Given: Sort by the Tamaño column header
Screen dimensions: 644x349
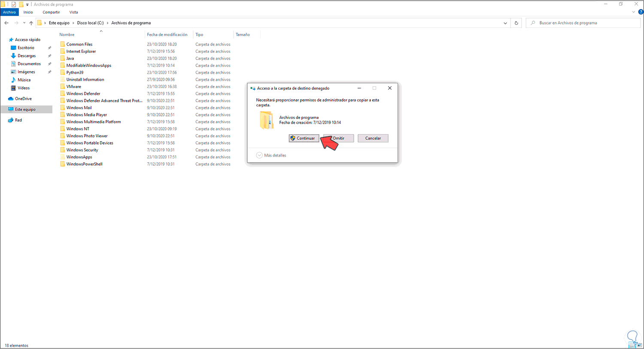Looking at the screenshot, I should click(243, 35).
